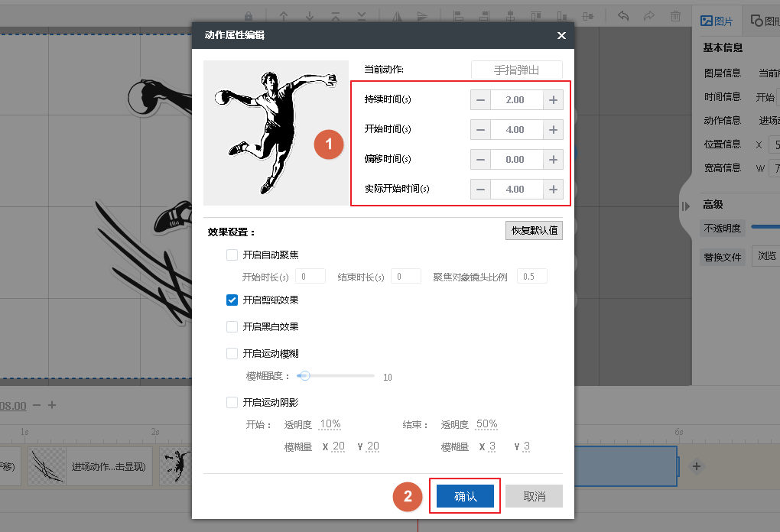The height and width of the screenshot is (532, 780).
Task: Click the Redo toolbar icon
Action: 648,15
